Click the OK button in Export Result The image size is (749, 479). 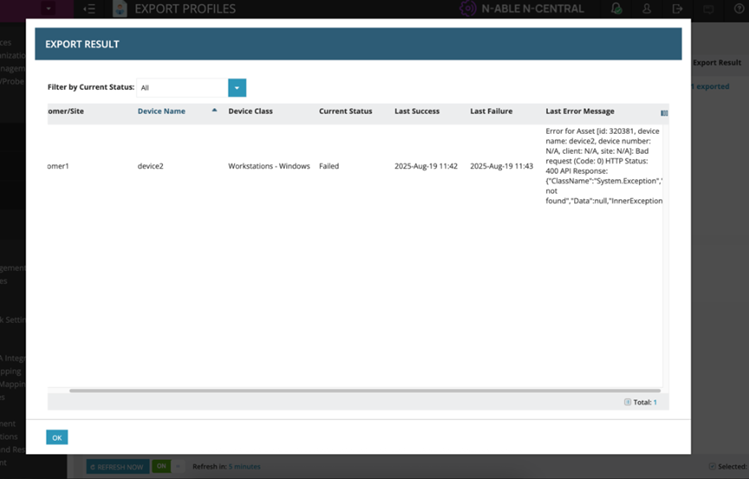57,437
